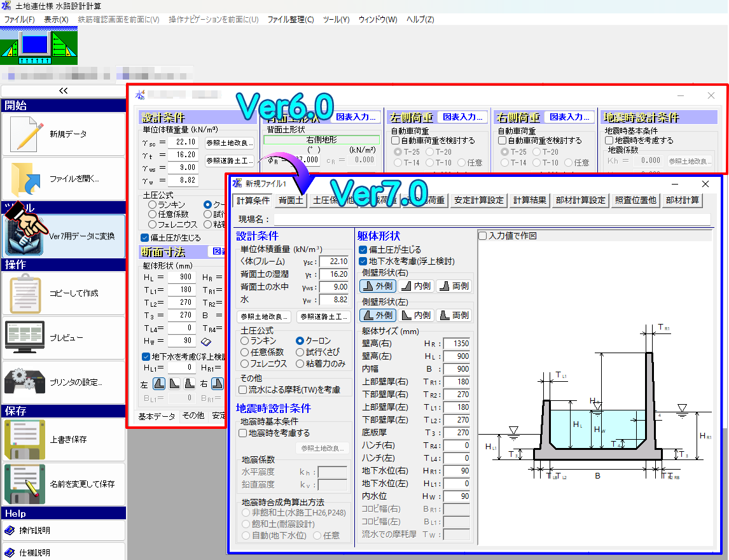Open the ツール(Y) menu
Viewport: 729px width, 560px height.
click(x=336, y=20)
